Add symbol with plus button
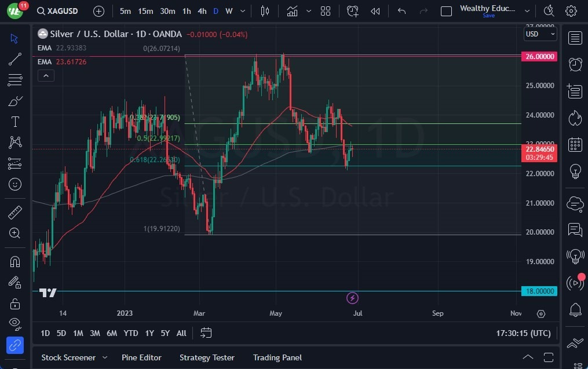Screen dimensions: 588x369 pos(98,11)
